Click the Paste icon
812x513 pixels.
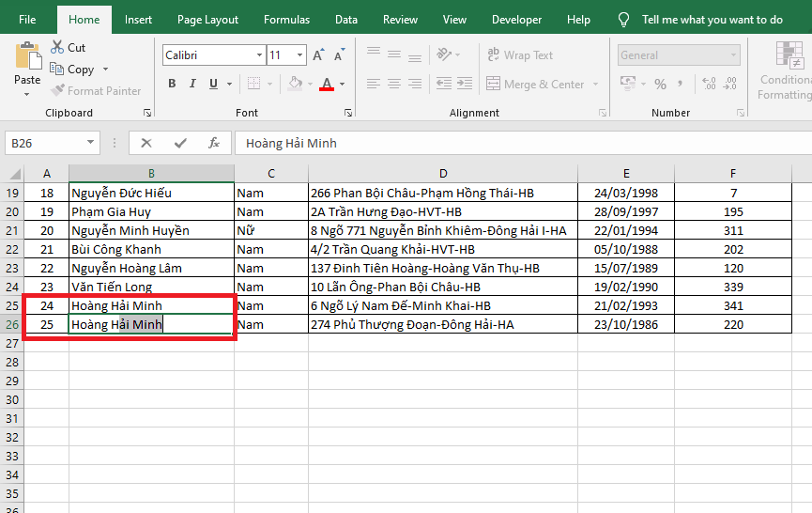[x=27, y=57]
